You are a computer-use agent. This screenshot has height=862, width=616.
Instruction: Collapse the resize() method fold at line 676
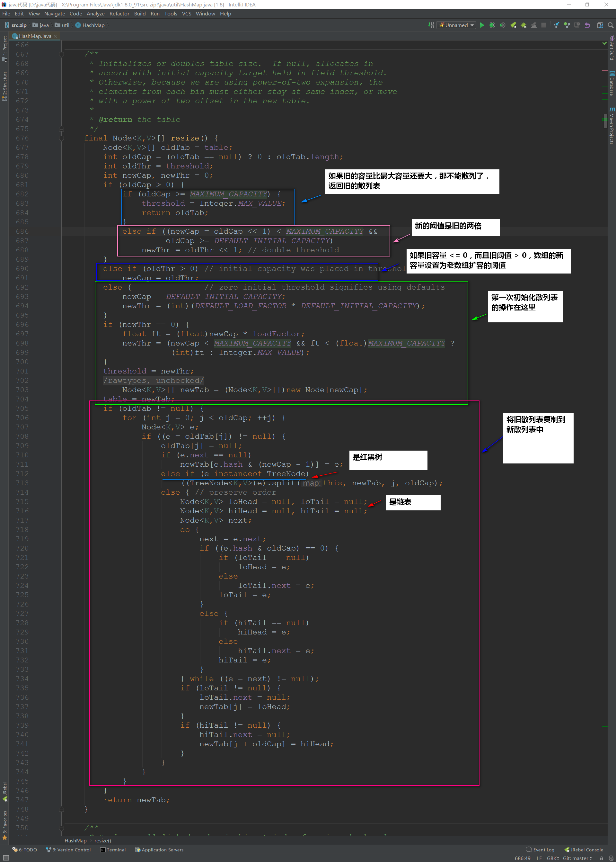tap(61, 138)
